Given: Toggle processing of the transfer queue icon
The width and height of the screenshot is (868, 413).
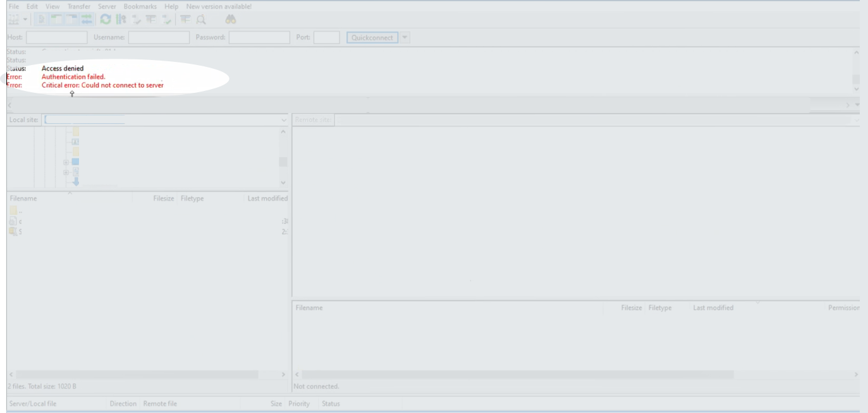Looking at the screenshot, I should pyautogui.click(x=121, y=20).
